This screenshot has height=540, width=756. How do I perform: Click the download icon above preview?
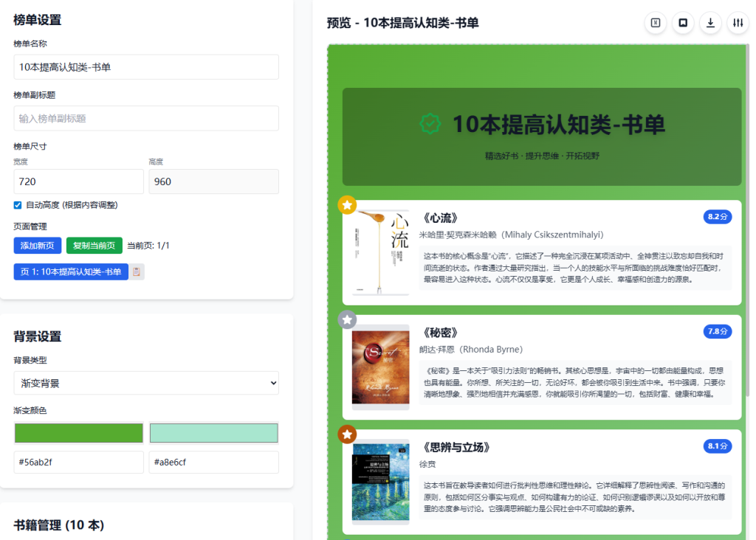click(710, 23)
